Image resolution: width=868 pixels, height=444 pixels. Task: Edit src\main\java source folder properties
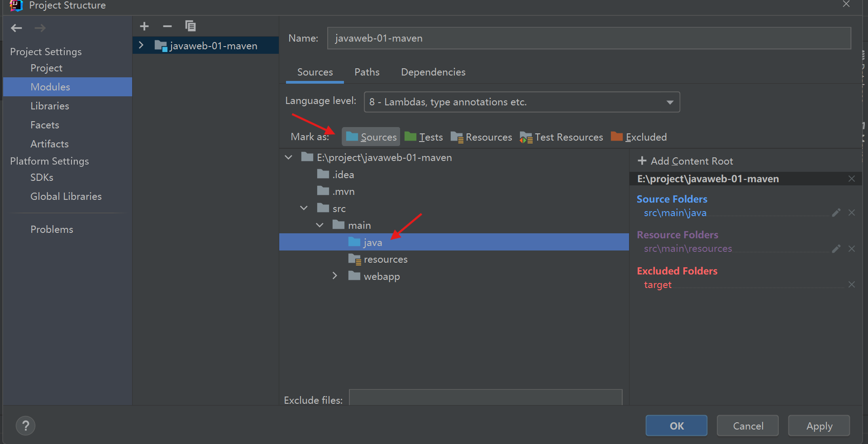pyautogui.click(x=836, y=213)
